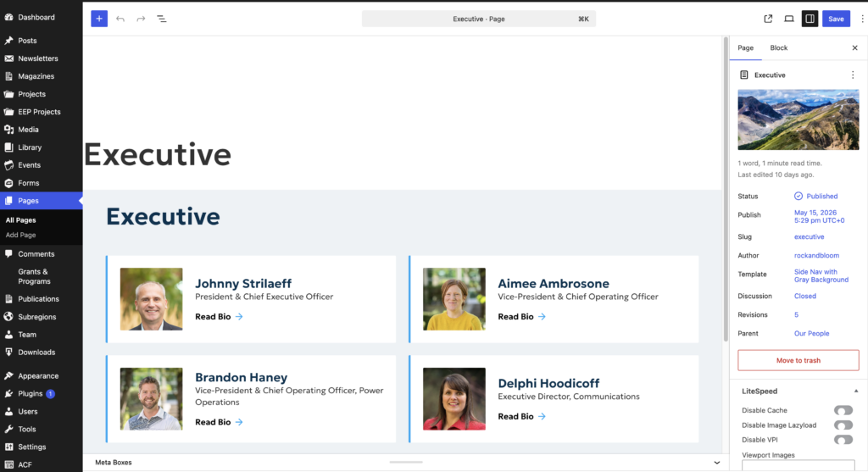Change the Published status
The width and height of the screenshot is (868, 472).
(816, 196)
